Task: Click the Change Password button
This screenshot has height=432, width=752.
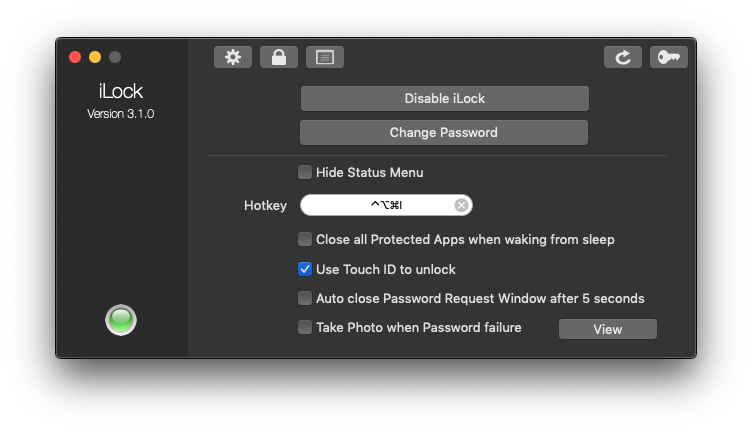Action: [x=444, y=132]
